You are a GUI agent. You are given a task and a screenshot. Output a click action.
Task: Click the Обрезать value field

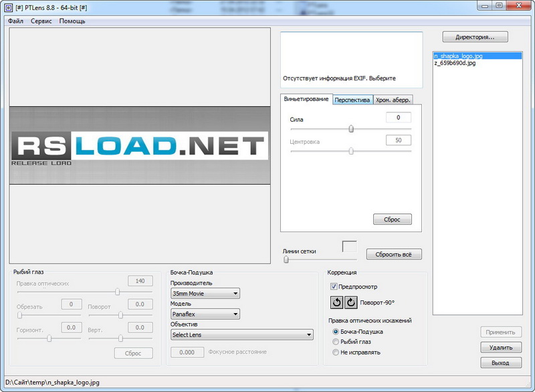(x=72, y=304)
